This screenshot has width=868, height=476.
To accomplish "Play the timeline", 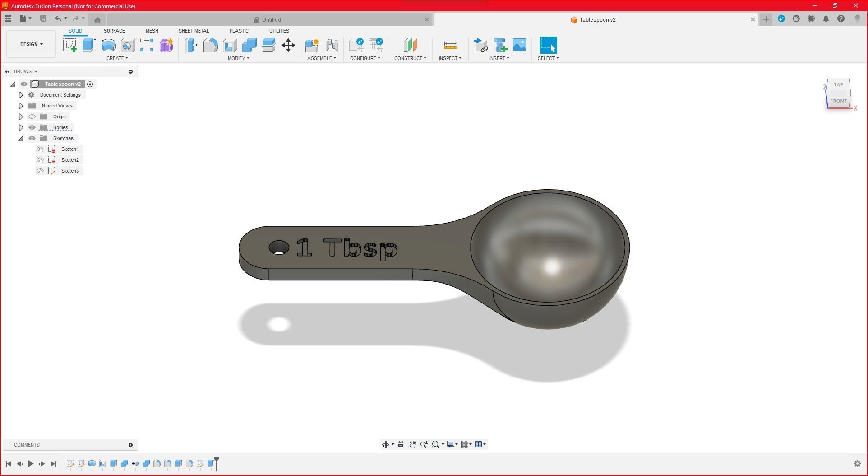I will click(x=31, y=463).
